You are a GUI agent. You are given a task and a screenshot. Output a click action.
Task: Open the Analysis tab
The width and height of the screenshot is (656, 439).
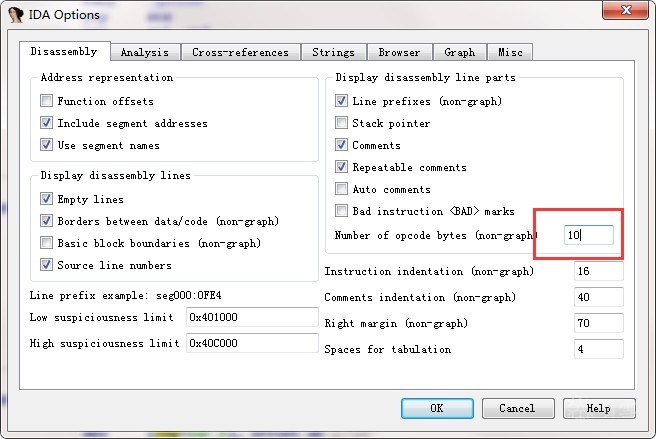point(145,52)
